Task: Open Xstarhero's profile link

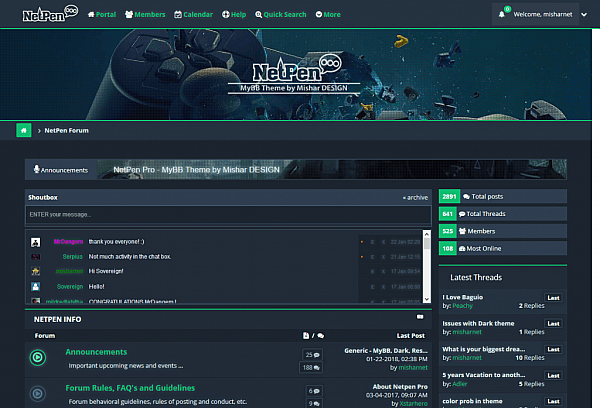Action: 413,403
